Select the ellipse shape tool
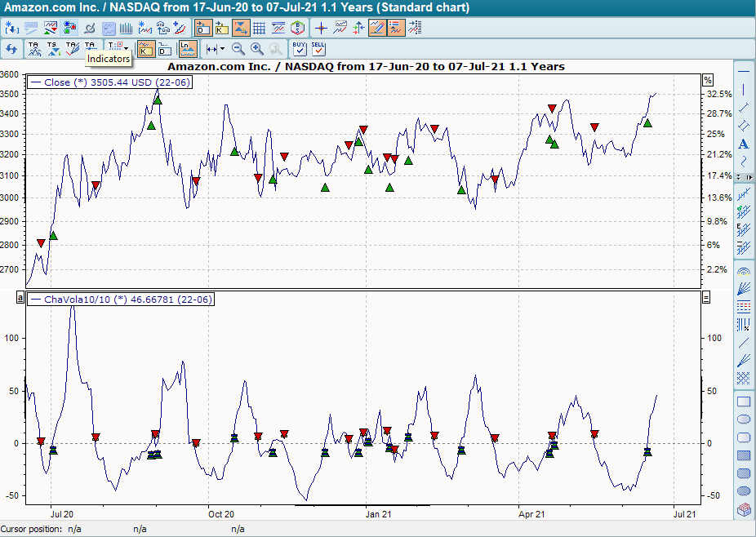This screenshot has width=756, height=537. click(x=744, y=419)
